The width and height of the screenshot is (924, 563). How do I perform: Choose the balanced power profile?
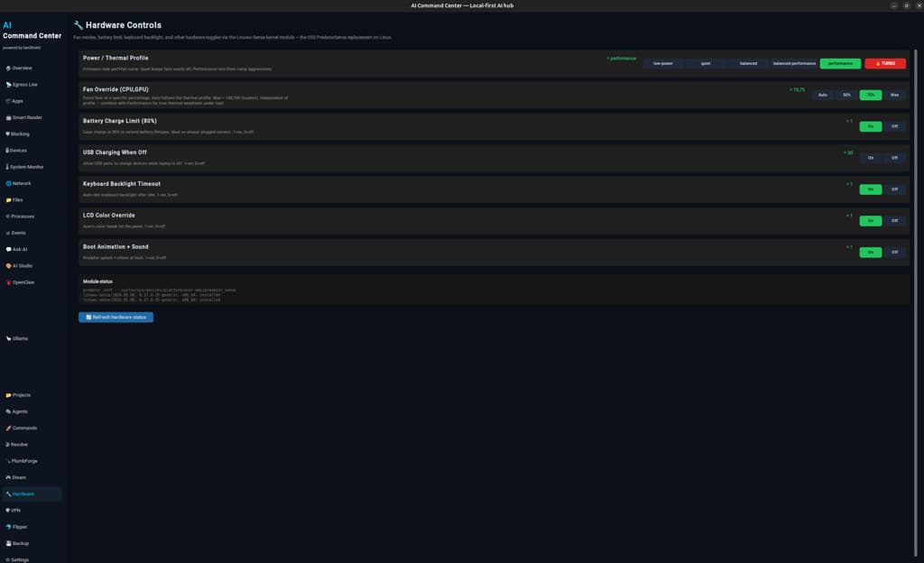(748, 63)
